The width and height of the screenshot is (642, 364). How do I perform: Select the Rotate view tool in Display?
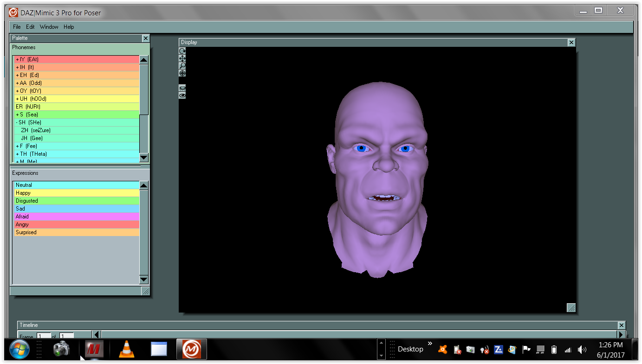[182, 51]
